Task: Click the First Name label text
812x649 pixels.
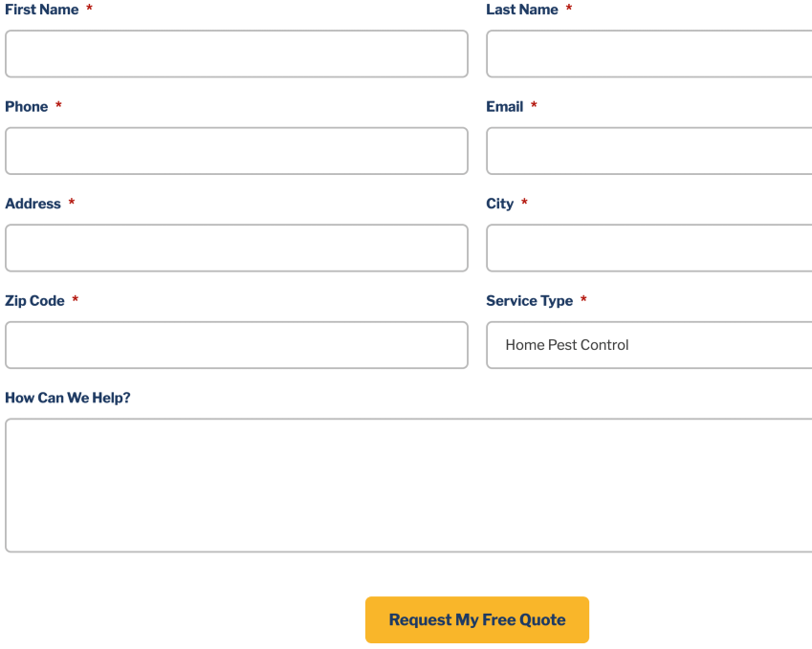Action: click(x=42, y=10)
